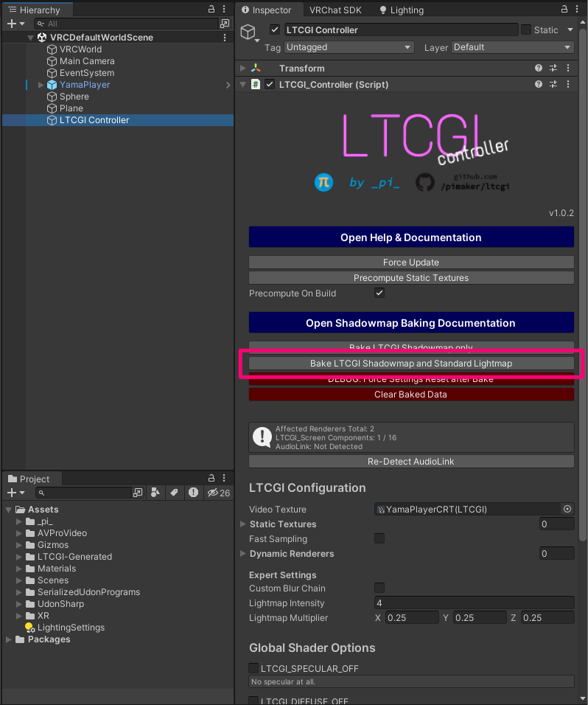Image resolution: width=588 pixels, height=705 pixels.
Task: Expand Static Textures list
Action: pos(243,524)
